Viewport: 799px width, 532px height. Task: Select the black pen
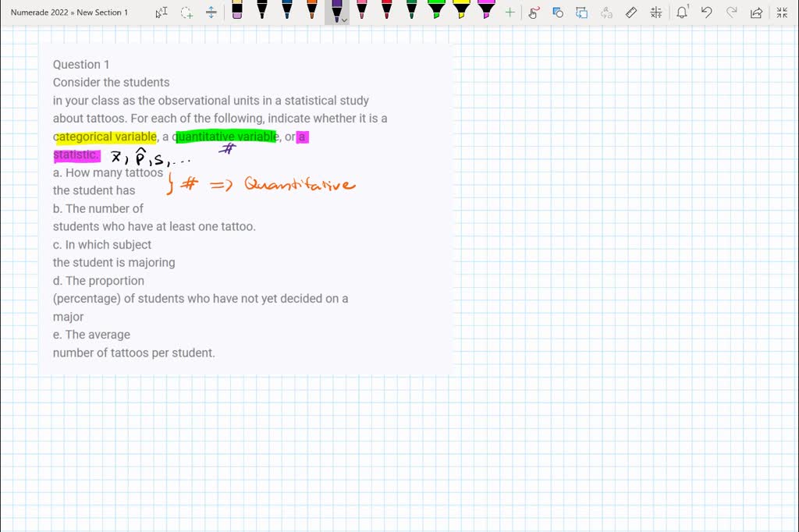pyautogui.click(x=261, y=11)
